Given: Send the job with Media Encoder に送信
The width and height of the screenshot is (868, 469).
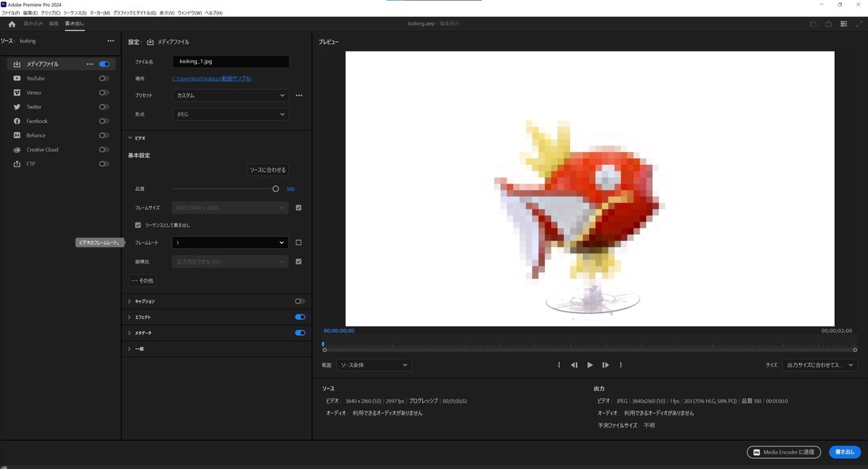Looking at the screenshot, I should click(784, 452).
